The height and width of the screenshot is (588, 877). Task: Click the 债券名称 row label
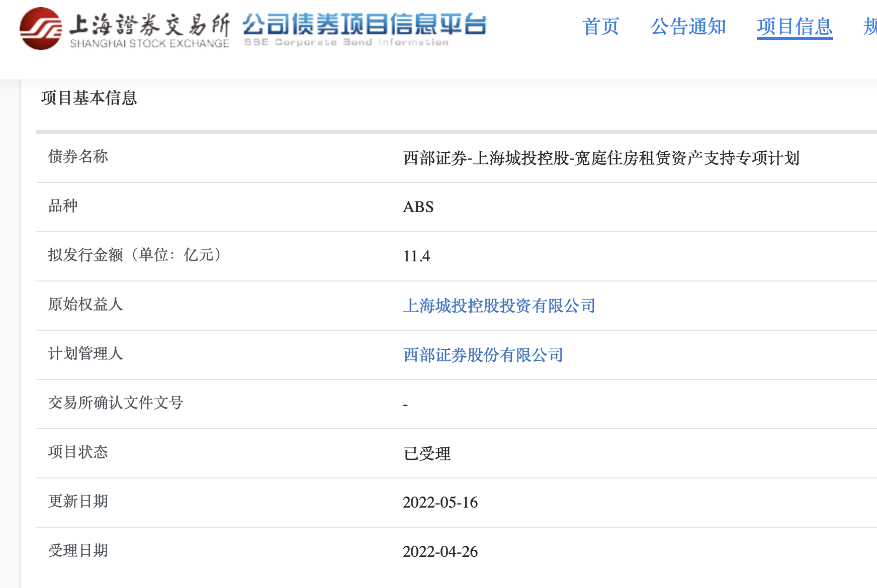point(78,156)
